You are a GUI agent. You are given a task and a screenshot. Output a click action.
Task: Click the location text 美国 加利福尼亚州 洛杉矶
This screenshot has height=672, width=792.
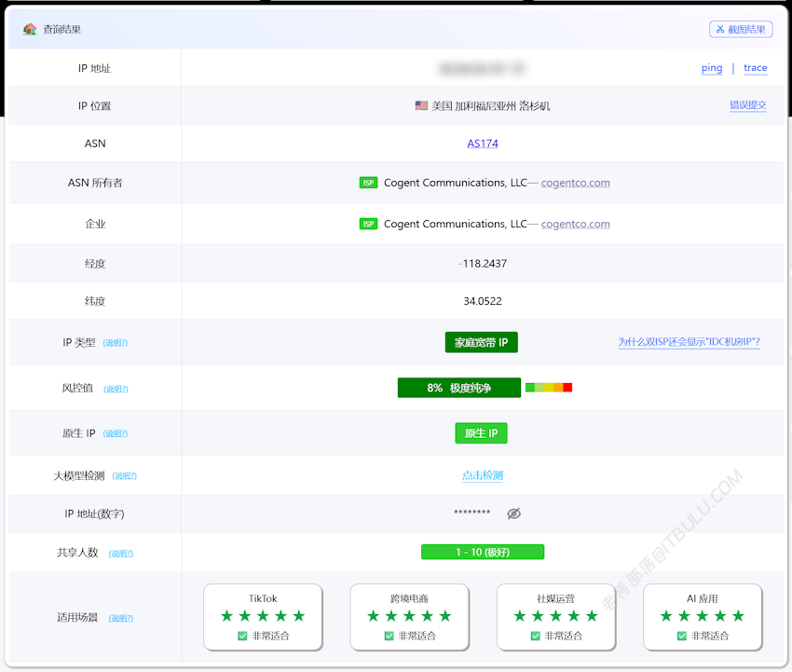[490, 105]
